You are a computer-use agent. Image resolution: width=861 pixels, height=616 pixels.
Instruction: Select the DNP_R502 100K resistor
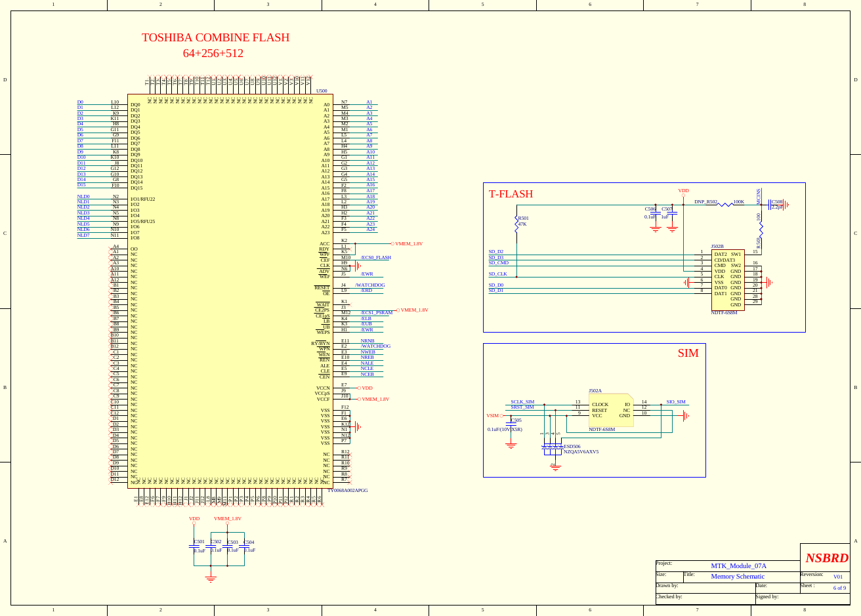tap(725, 203)
